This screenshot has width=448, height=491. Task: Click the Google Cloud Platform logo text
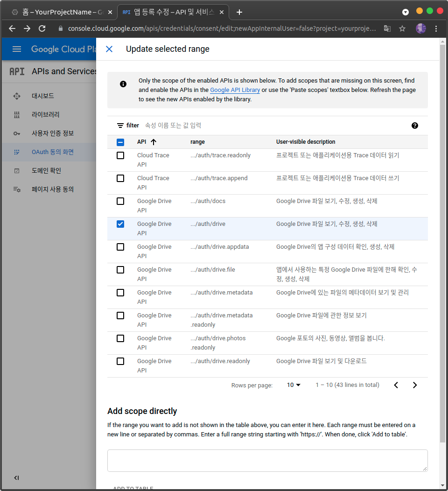pyautogui.click(x=63, y=49)
